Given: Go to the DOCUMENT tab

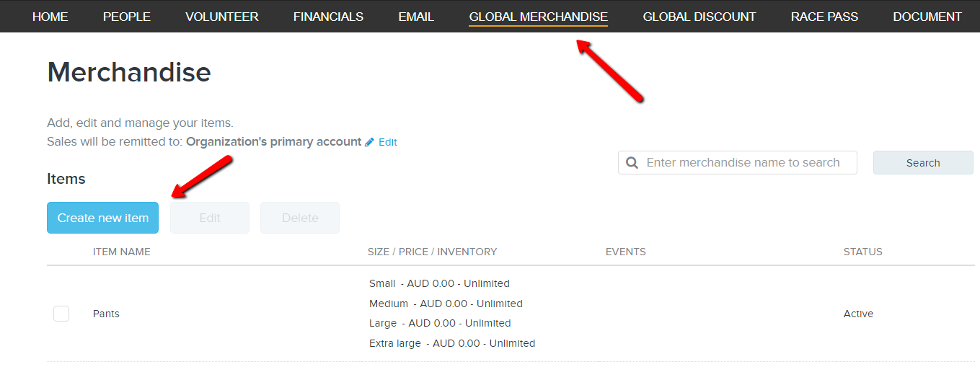Looking at the screenshot, I should pos(927,17).
